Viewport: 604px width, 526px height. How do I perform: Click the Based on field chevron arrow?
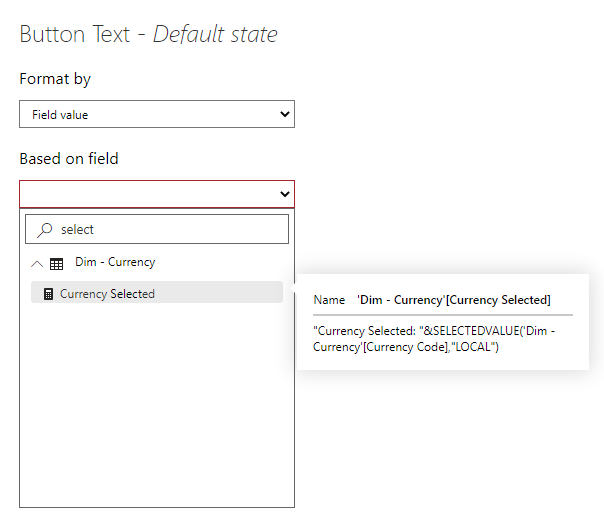tap(285, 194)
